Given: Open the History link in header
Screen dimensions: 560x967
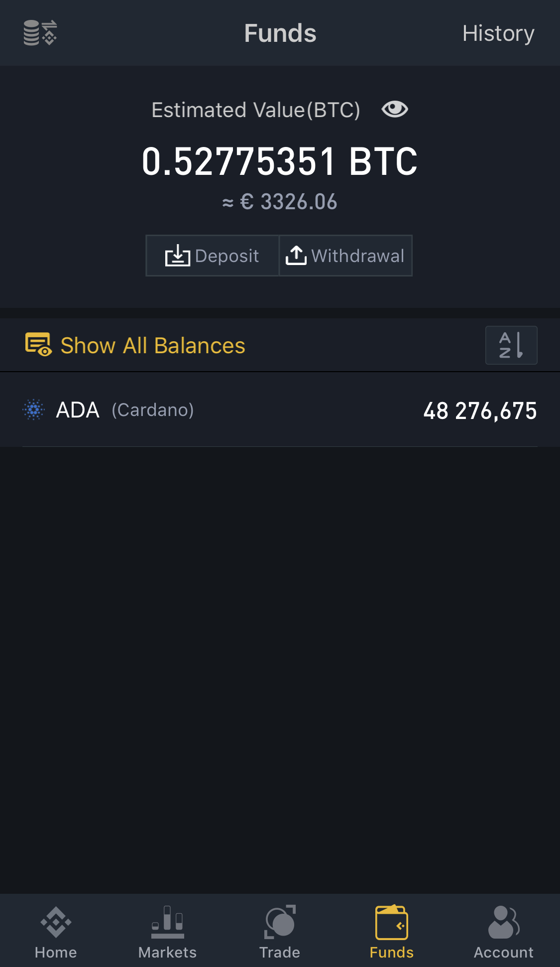Looking at the screenshot, I should point(498,33).
